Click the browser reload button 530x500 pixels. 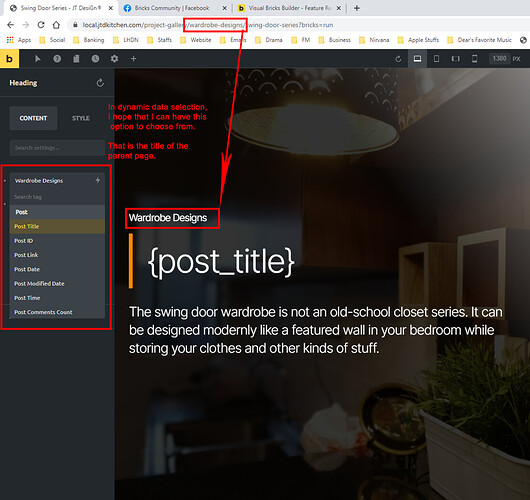coord(41,25)
